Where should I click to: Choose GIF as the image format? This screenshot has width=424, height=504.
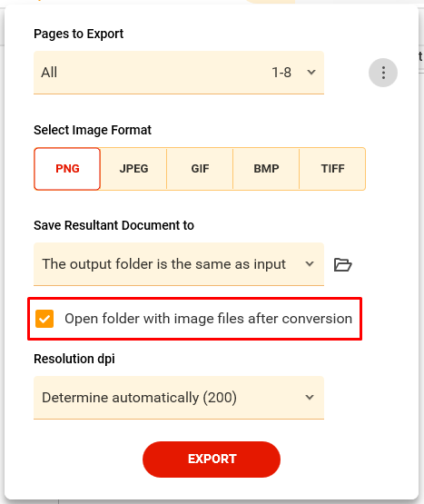(200, 169)
